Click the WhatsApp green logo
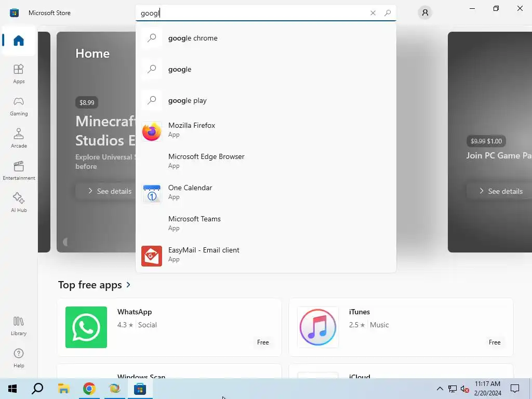532x399 pixels. (86, 327)
